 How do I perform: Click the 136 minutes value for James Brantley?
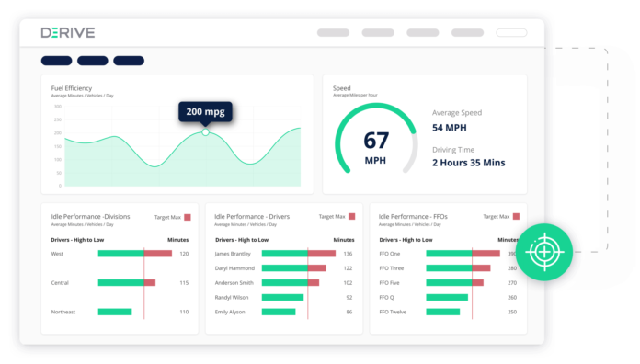[348, 254]
